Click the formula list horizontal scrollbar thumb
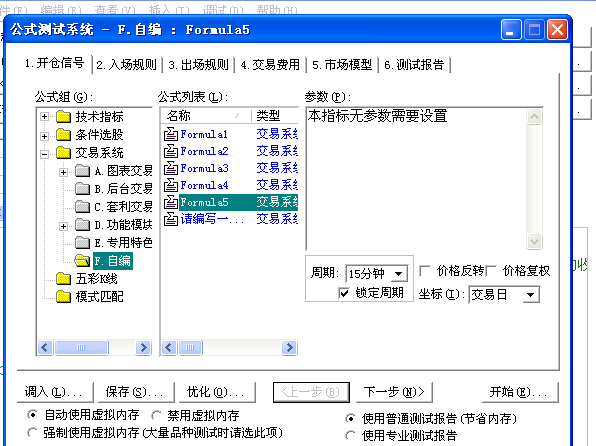This screenshot has height=446, width=596. [x=190, y=347]
